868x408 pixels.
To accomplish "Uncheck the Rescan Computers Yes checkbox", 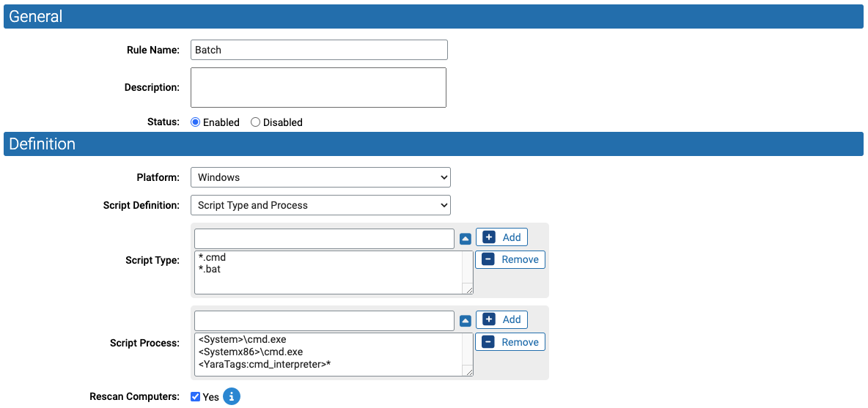I will (x=195, y=396).
